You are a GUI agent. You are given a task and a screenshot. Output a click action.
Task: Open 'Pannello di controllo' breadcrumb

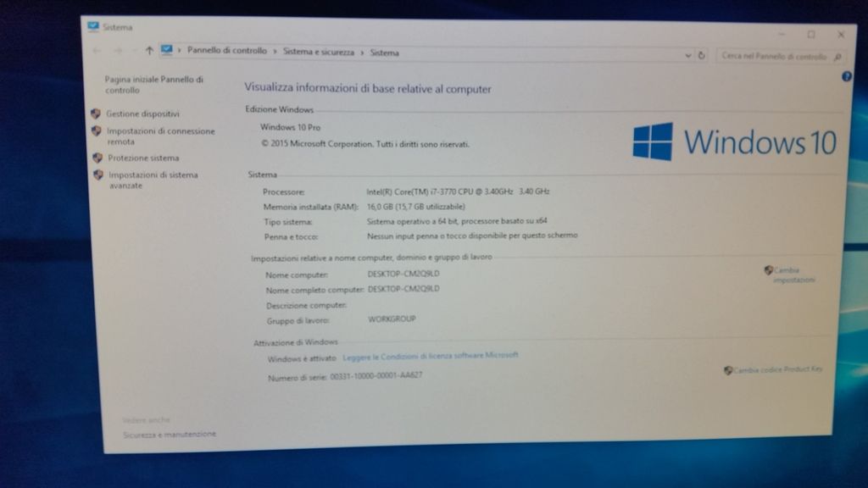pos(227,50)
